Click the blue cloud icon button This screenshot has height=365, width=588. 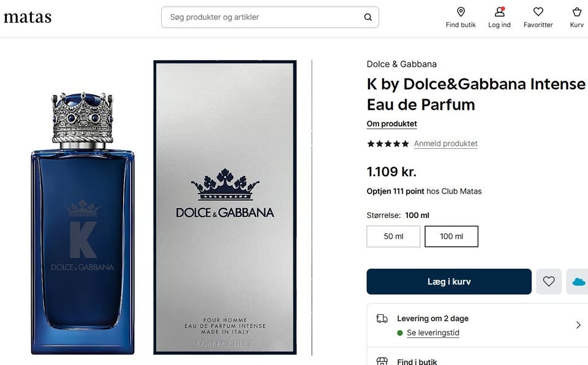point(578,282)
